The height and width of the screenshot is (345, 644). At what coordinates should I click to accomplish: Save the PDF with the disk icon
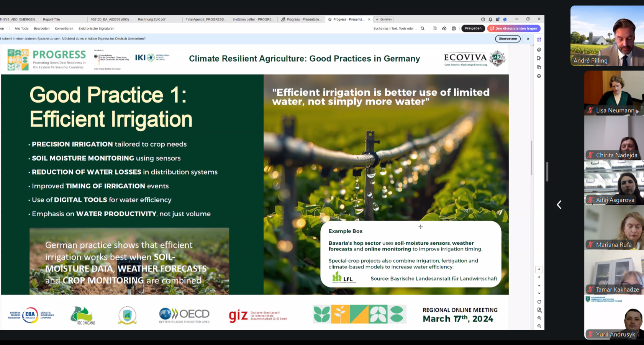[x=435, y=28]
